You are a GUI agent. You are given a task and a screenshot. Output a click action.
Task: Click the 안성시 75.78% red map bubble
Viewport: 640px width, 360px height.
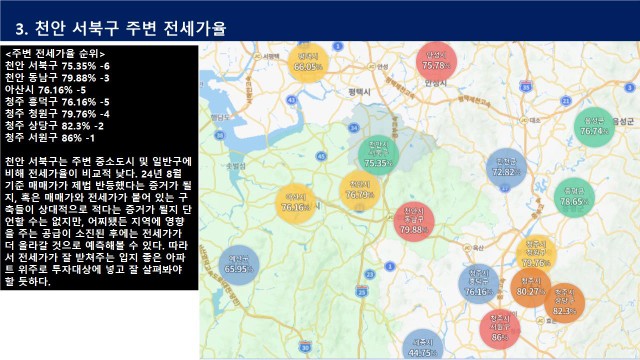click(x=436, y=61)
